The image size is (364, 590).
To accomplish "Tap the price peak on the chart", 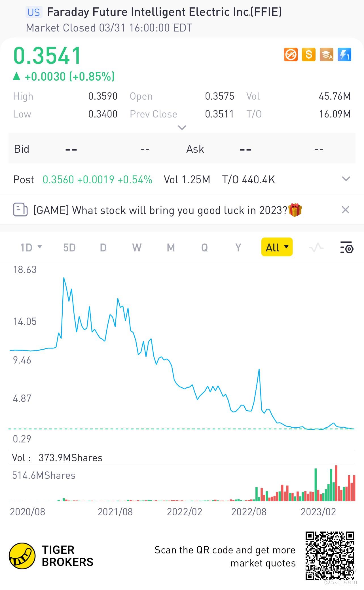I will (64, 278).
